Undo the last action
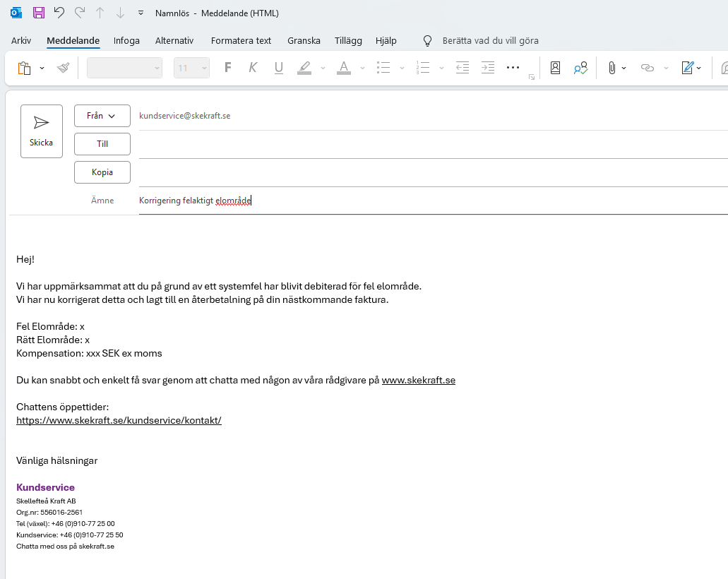 pyautogui.click(x=59, y=13)
